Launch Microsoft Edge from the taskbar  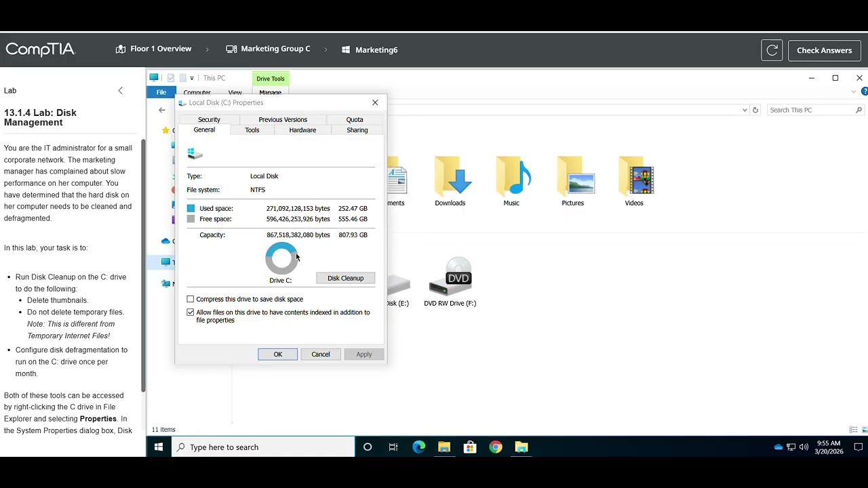pos(419,447)
